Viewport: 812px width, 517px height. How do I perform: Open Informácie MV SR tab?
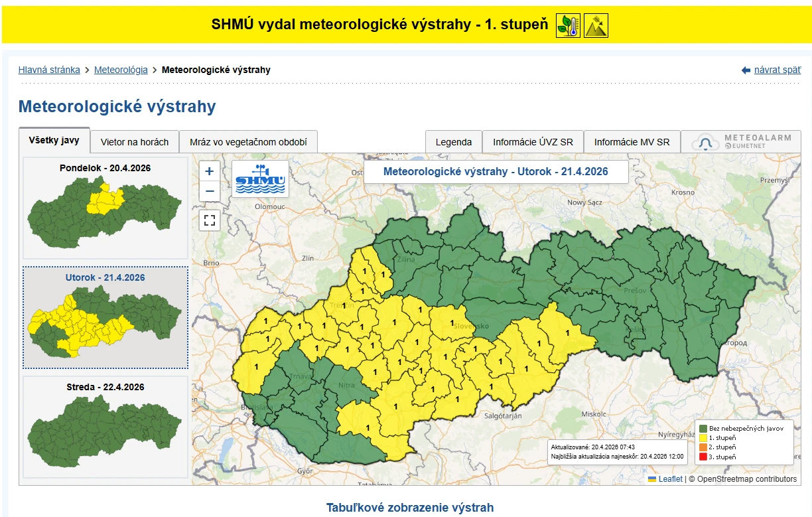click(x=632, y=142)
